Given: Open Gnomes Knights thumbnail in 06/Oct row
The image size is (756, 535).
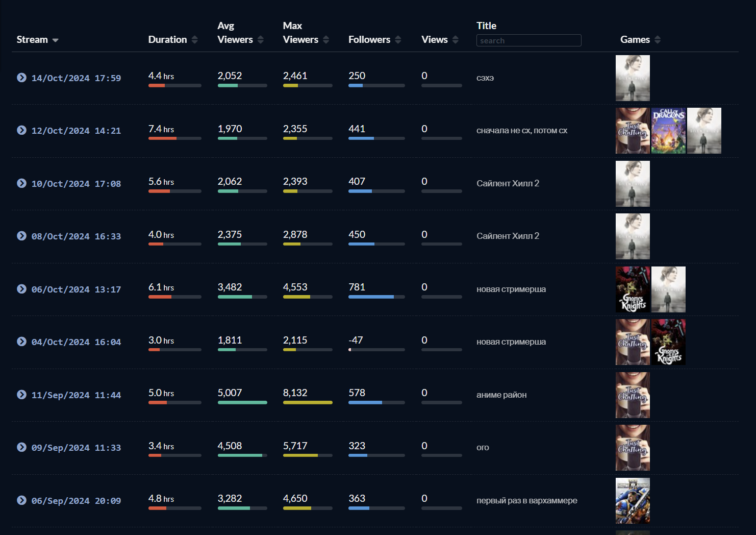Looking at the screenshot, I should pos(633,289).
